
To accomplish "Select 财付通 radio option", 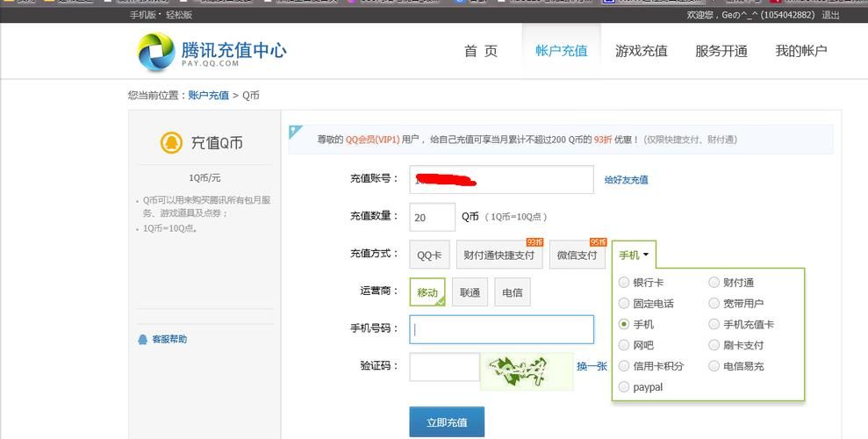I will click(714, 283).
